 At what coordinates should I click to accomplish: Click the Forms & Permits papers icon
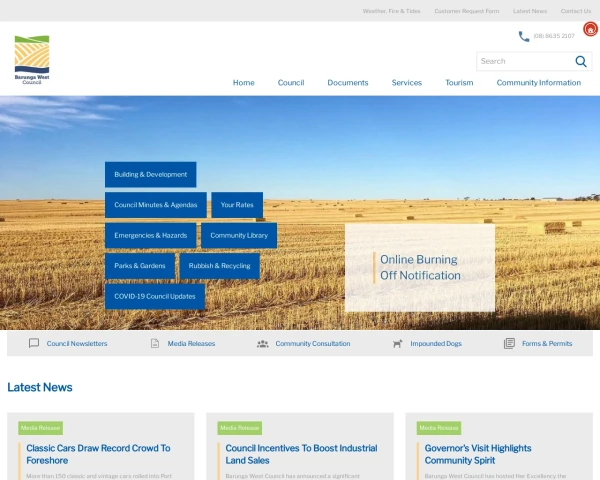point(509,343)
